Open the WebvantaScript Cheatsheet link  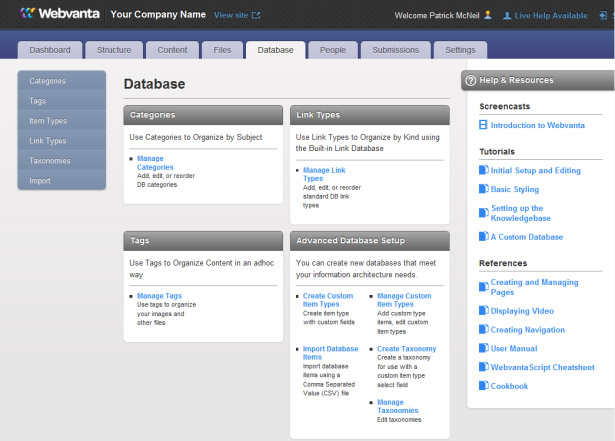pos(542,367)
